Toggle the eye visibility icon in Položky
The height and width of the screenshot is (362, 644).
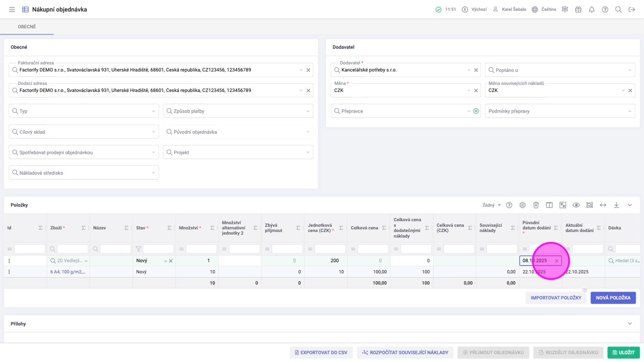(x=576, y=205)
